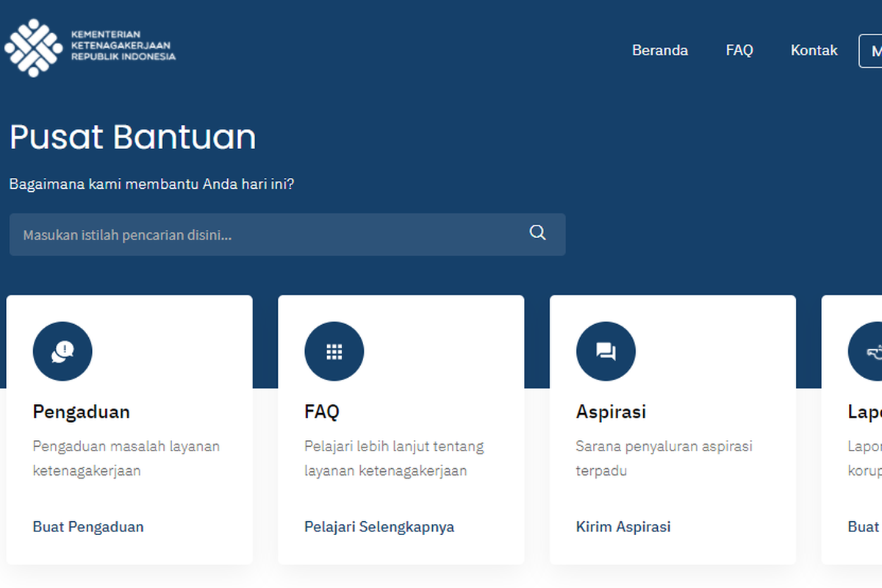Follow the Pelajari Selengkapnya link
Viewport: 882px width, 588px height.
(x=379, y=527)
